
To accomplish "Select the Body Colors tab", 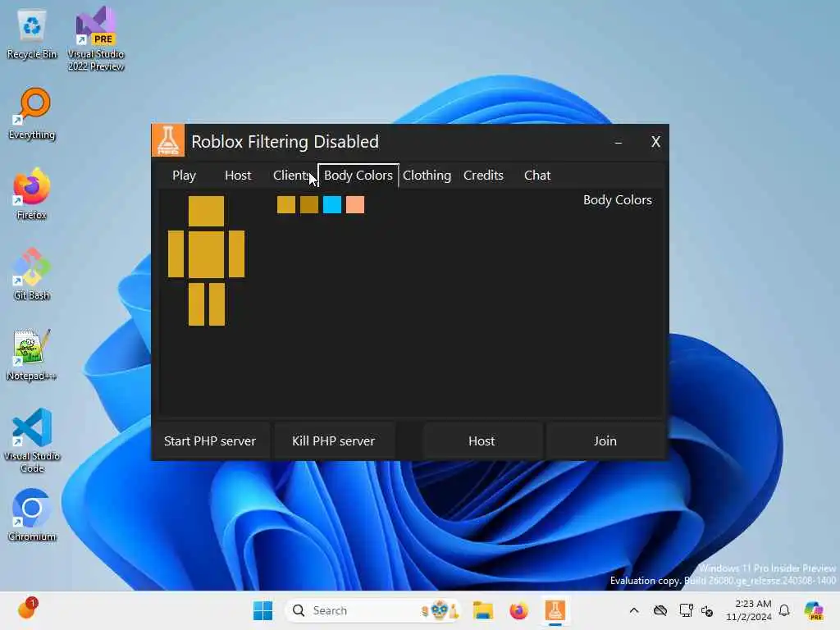I will [x=358, y=176].
